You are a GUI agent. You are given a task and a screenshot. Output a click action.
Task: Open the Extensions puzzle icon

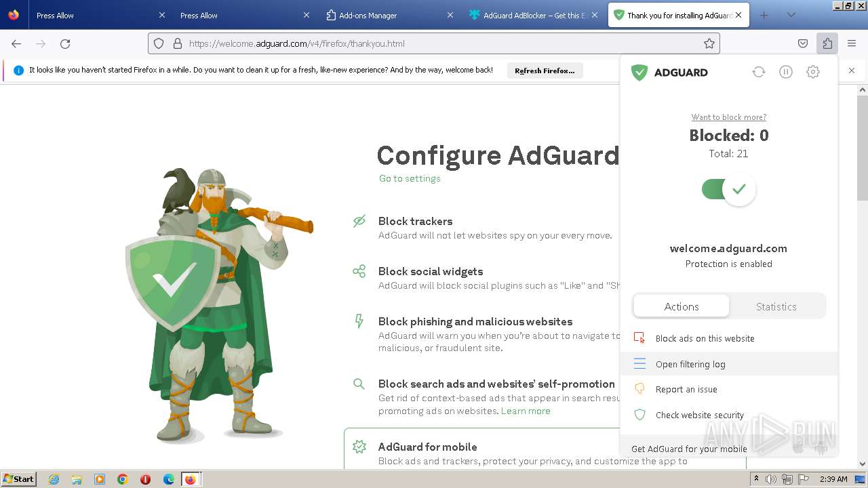pyautogui.click(x=827, y=43)
